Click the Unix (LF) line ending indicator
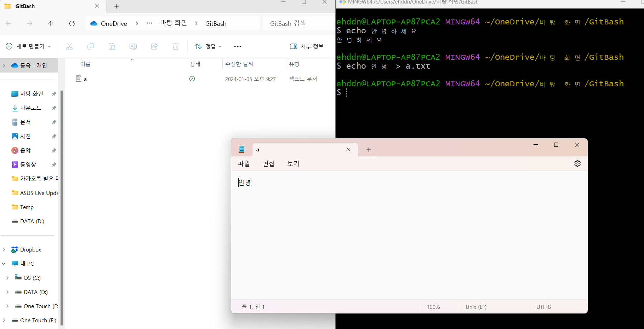 click(x=476, y=307)
